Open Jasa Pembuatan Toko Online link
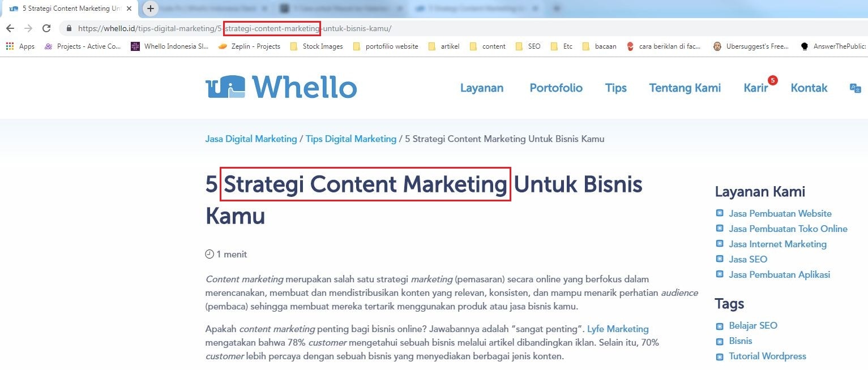The width and height of the screenshot is (868, 370). pos(788,229)
